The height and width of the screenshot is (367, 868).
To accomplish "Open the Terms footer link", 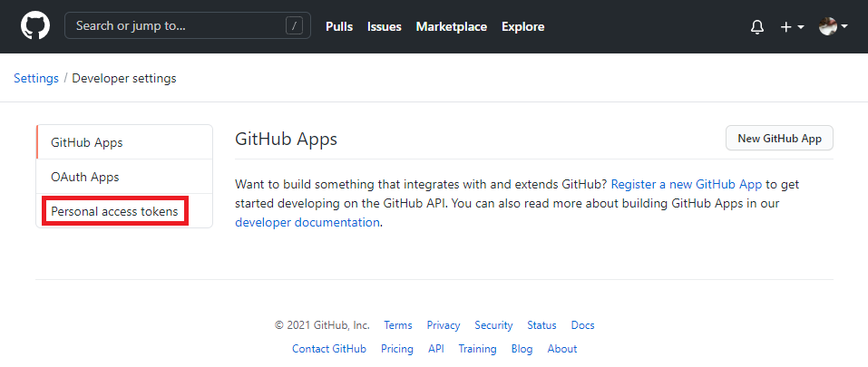I will pyautogui.click(x=398, y=325).
